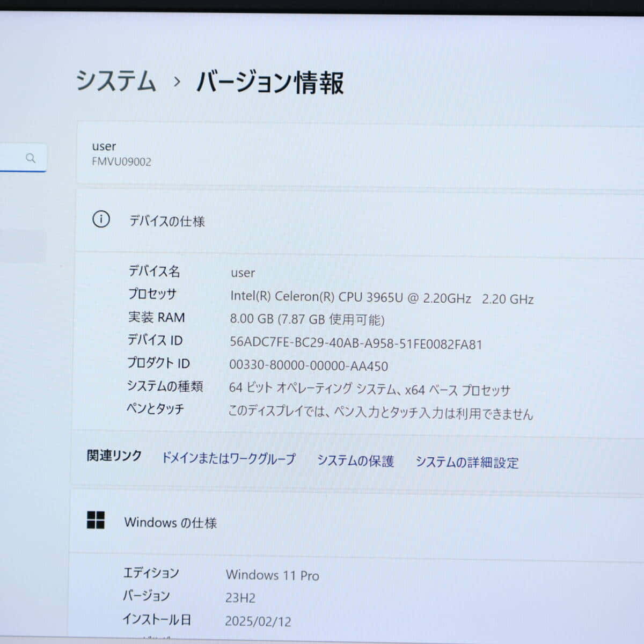Viewport: 644px width, 644px height.
Task: Click the プロダクト ID label
Action: (x=158, y=363)
